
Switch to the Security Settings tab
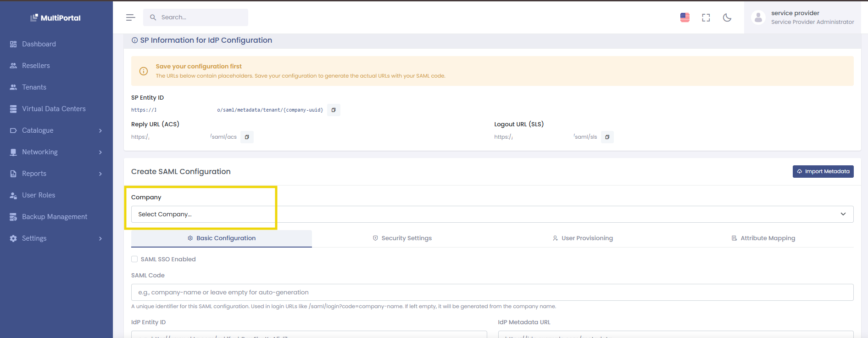point(402,238)
